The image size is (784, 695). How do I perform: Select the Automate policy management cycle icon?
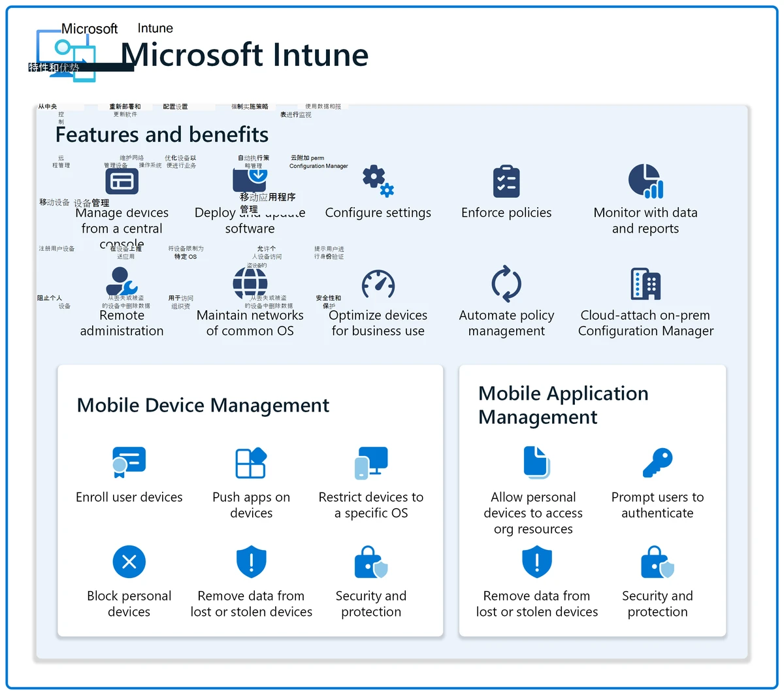(506, 284)
